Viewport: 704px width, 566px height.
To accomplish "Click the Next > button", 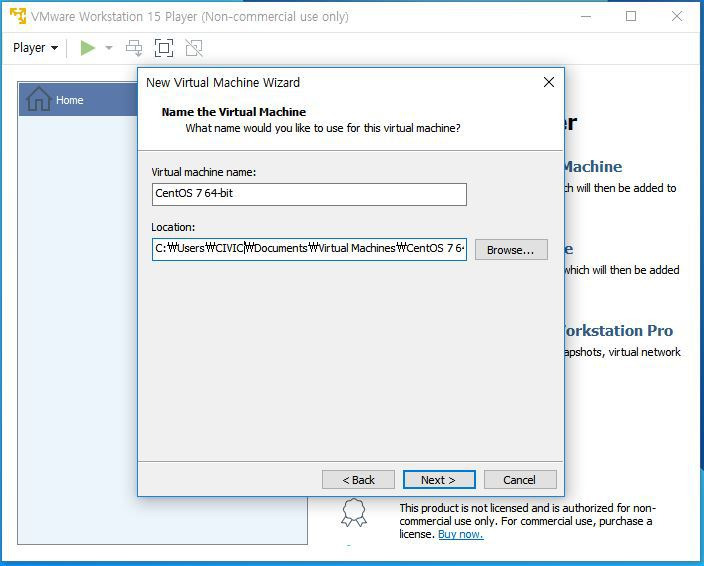I will coord(439,480).
